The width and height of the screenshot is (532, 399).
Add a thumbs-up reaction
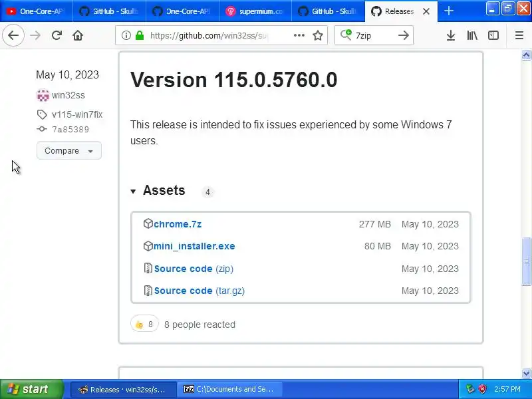tap(144, 325)
